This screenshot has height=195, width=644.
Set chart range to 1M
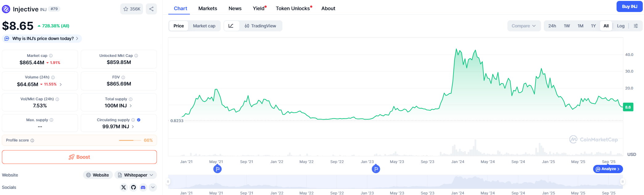580,26
